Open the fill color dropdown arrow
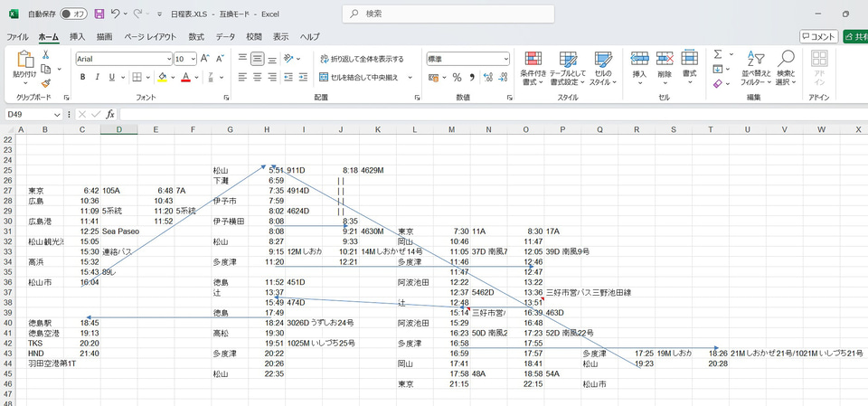 (x=173, y=77)
